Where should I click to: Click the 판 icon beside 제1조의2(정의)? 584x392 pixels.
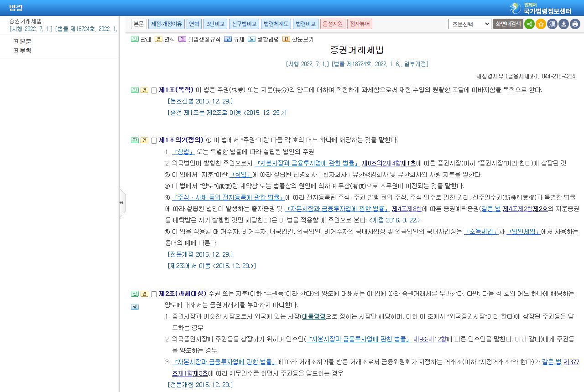pos(135,140)
